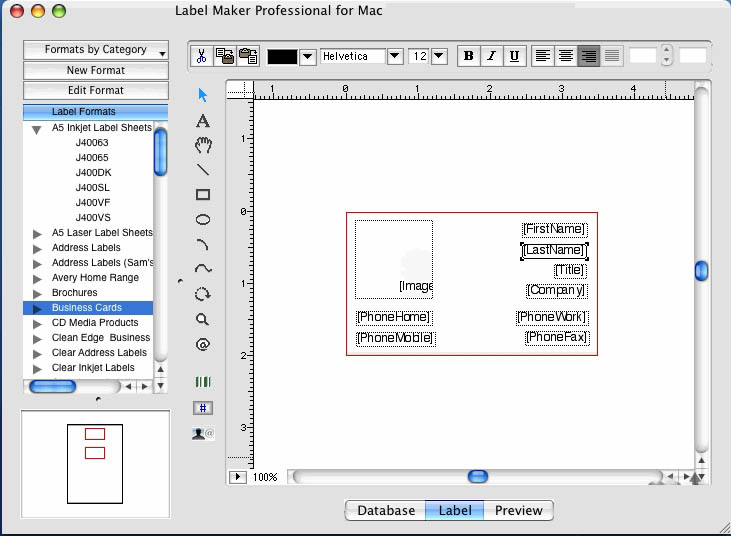Click the canvas horizontal scrollbar thumb

(x=477, y=476)
